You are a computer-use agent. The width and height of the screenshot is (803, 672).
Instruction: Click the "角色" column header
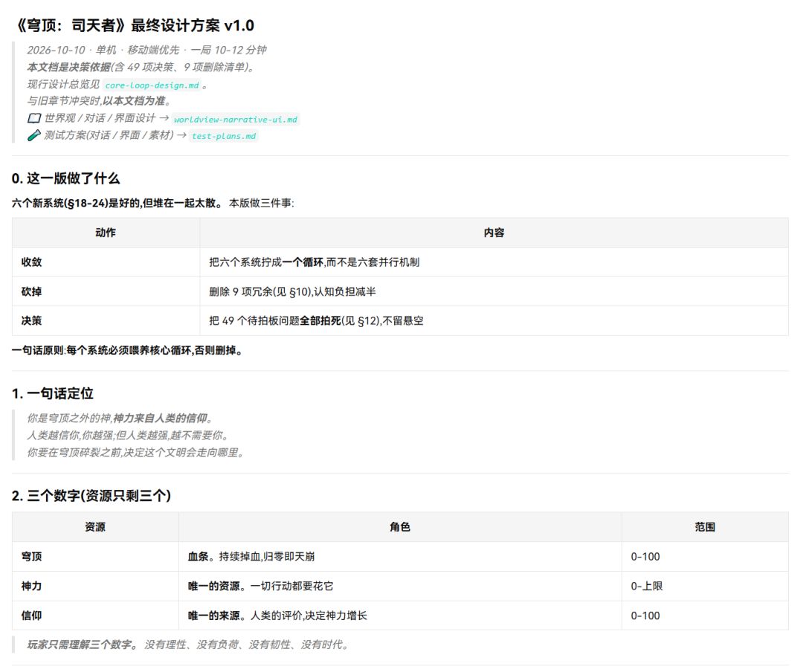click(x=400, y=527)
